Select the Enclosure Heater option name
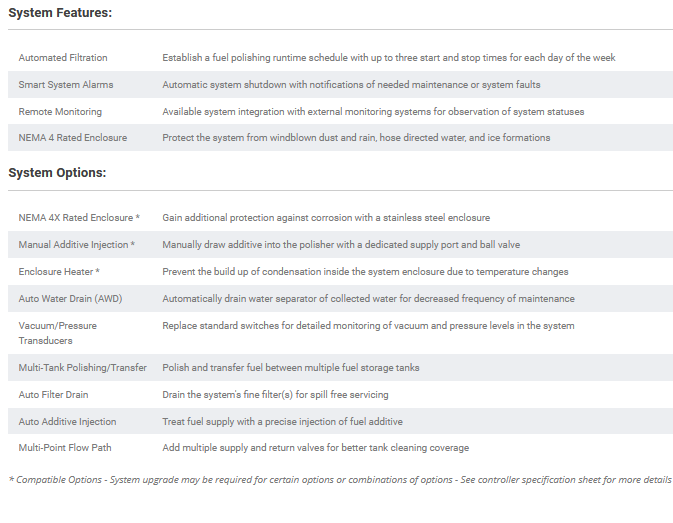Screen dimensions: 673x523 click(x=60, y=272)
